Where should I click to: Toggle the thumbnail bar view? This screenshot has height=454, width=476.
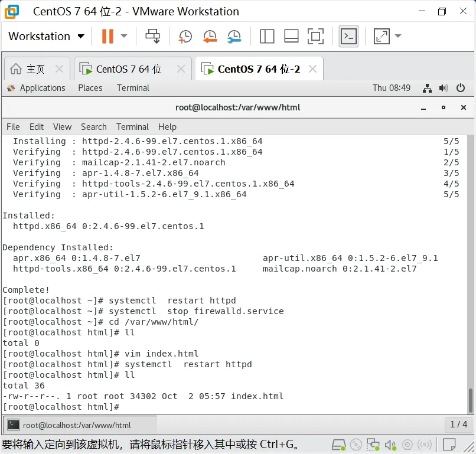[x=291, y=37]
